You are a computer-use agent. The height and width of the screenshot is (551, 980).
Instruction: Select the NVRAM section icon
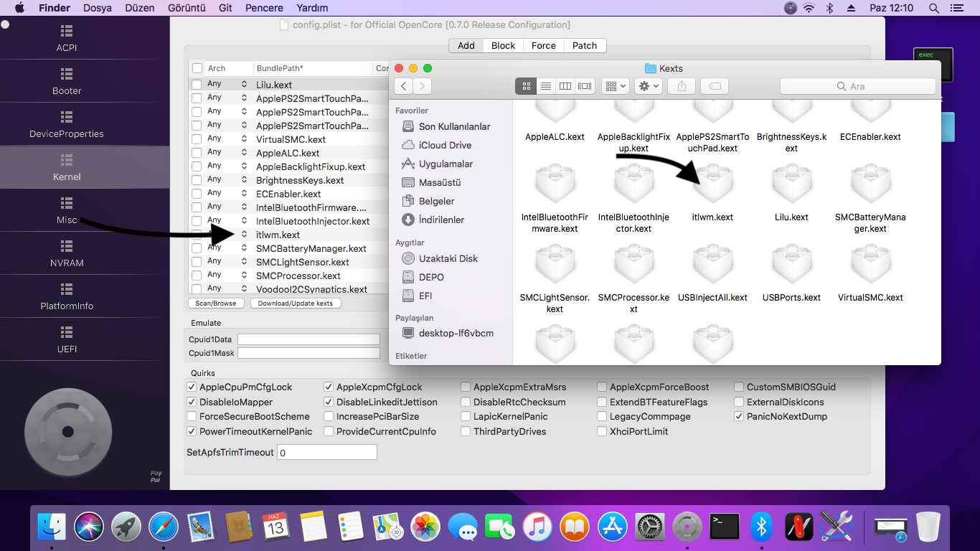tap(67, 246)
